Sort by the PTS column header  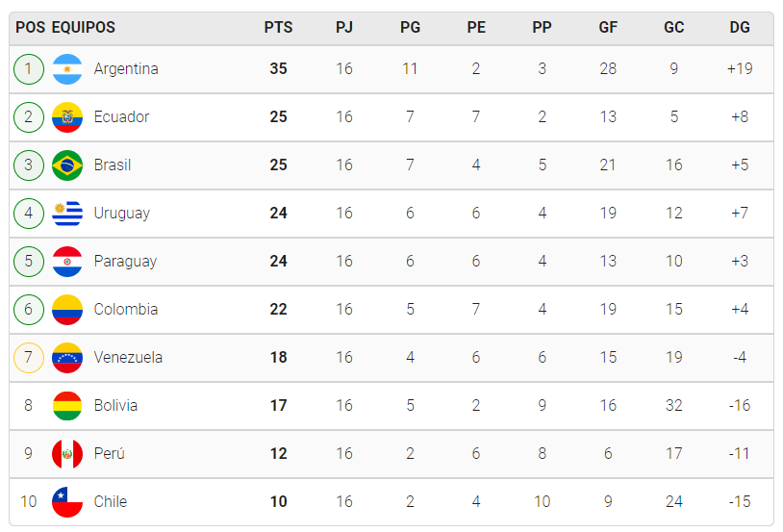click(x=278, y=27)
